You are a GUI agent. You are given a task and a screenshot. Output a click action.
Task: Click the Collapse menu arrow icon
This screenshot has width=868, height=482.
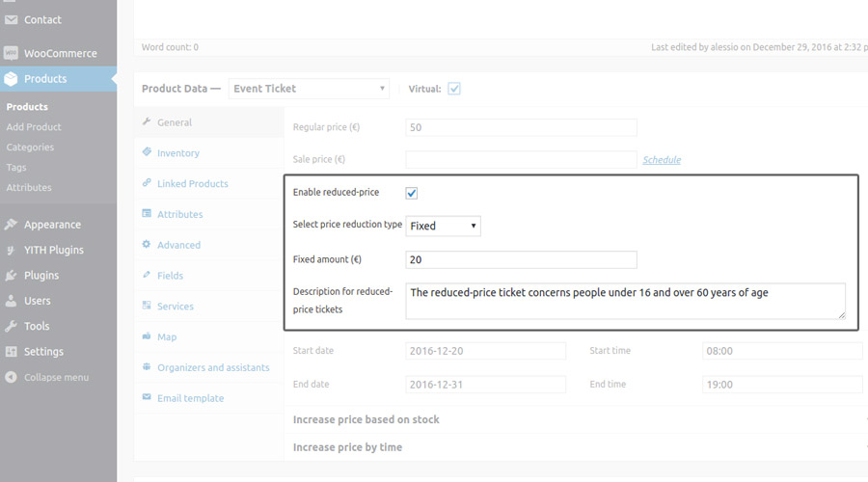11,377
